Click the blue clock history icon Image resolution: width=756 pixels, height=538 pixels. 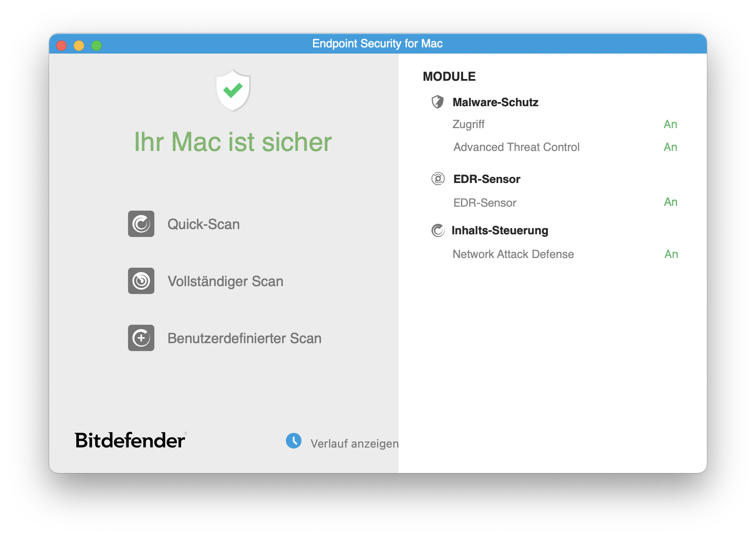coord(294,441)
